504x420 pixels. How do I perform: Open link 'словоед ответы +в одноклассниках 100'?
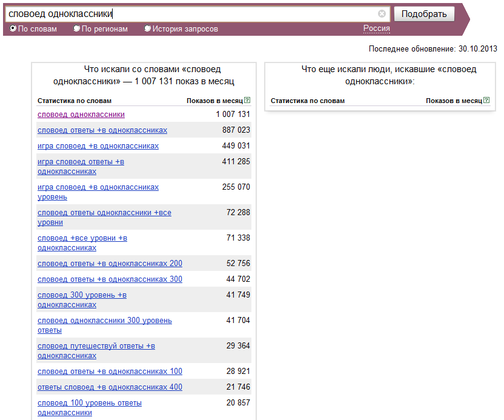pos(110,371)
